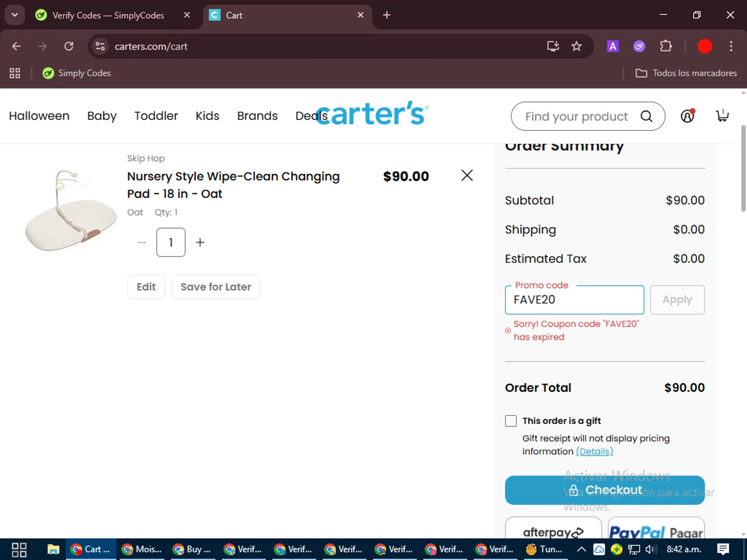747x560 pixels.
Task: Open the account profile icon
Action: click(687, 116)
